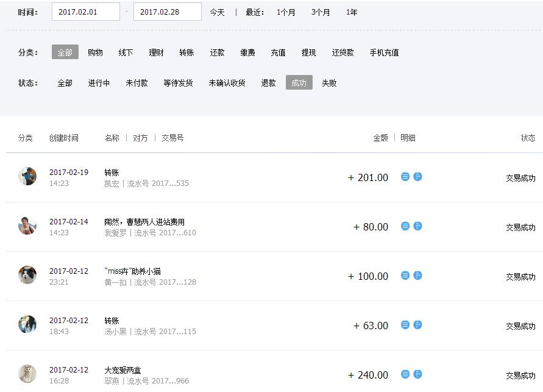Click end date field 2017.02.28
The width and height of the screenshot is (543, 392).
pyautogui.click(x=167, y=12)
